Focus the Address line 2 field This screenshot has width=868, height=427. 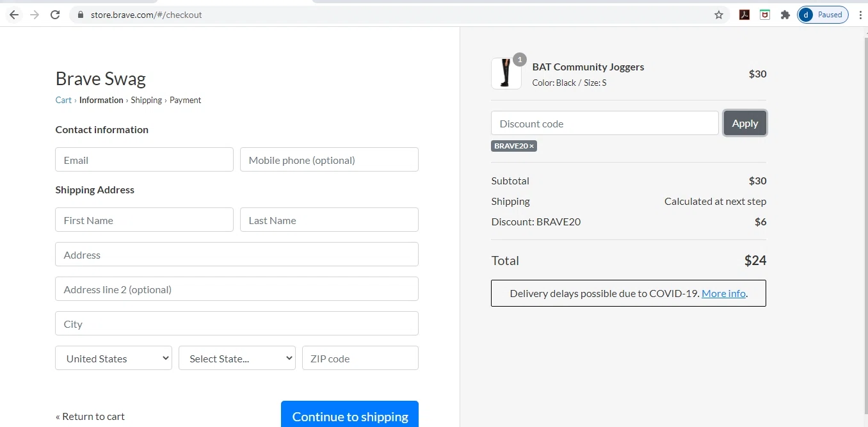tap(237, 289)
